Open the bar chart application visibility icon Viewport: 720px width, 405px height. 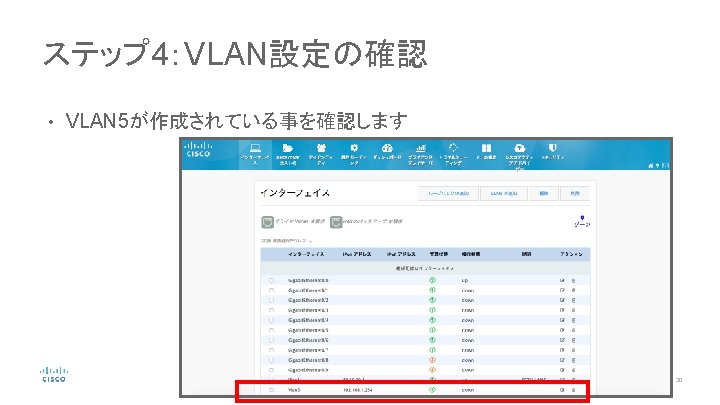click(421, 148)
